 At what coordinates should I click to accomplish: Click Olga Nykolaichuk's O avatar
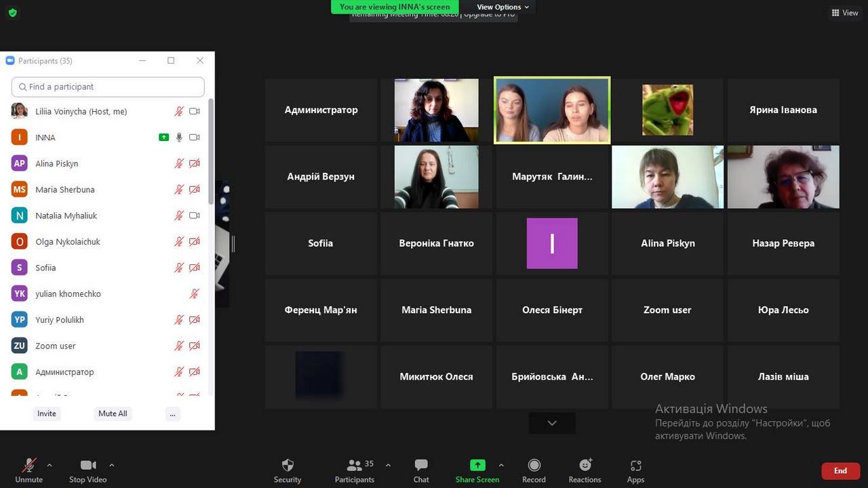(19, 241)
